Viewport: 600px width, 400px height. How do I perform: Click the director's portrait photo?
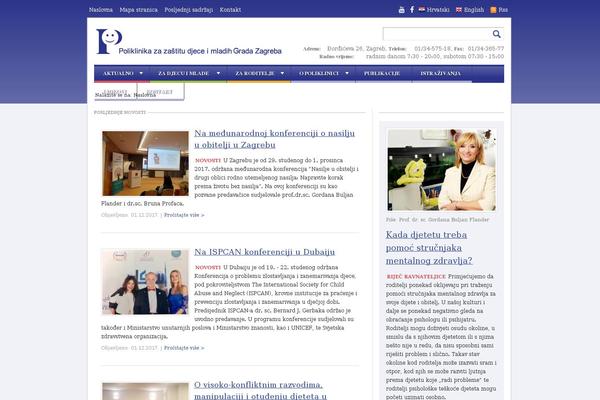tap(442, 170)
